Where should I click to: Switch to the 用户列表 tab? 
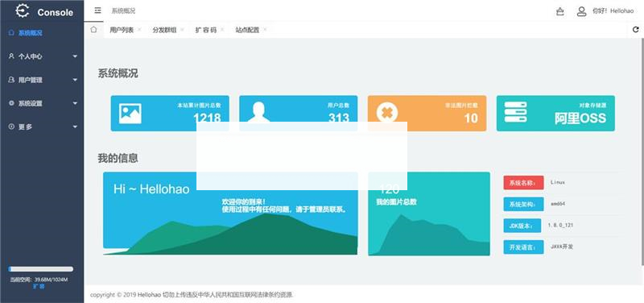pos(122,30)
